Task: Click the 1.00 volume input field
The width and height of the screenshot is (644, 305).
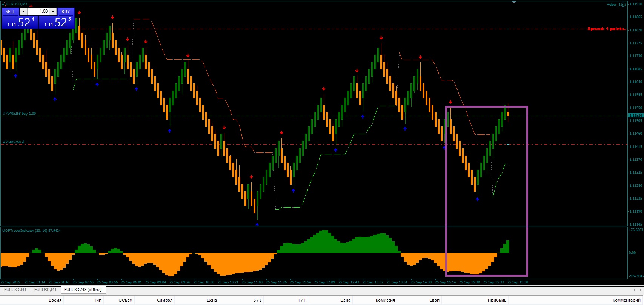Action: point(38,12)
